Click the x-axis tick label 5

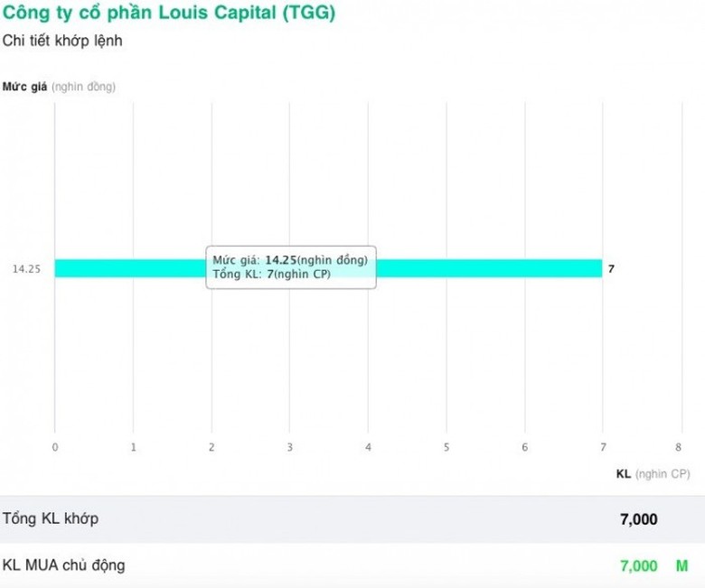coord(446,447)
